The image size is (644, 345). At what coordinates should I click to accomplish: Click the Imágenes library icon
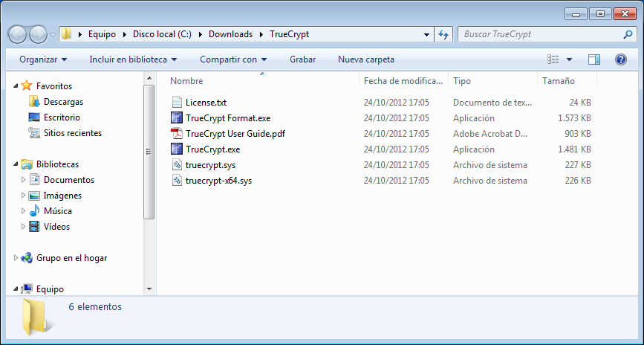tap(34, 196)
